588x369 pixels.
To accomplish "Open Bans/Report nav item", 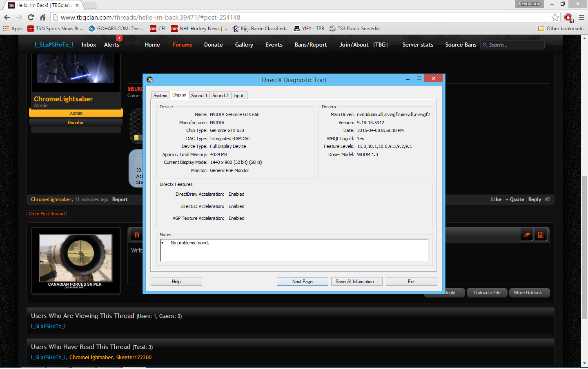I will point(311,45).
